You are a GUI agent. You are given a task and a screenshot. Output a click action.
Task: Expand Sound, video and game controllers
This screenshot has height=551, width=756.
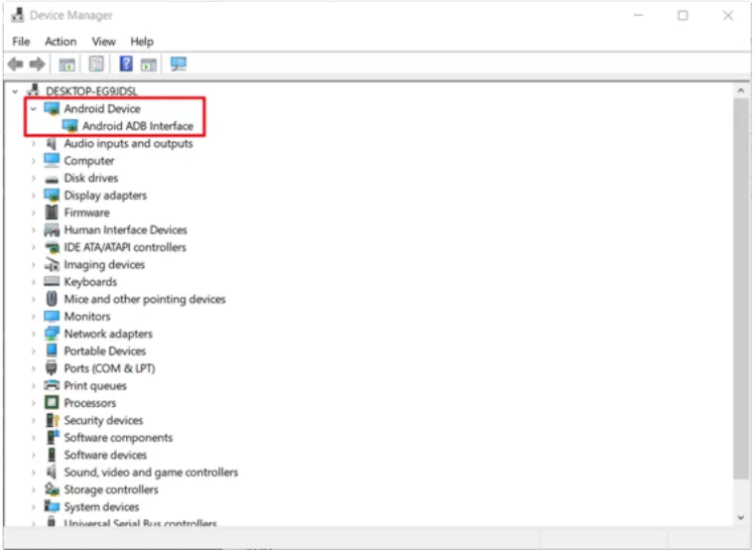[34, 473]
